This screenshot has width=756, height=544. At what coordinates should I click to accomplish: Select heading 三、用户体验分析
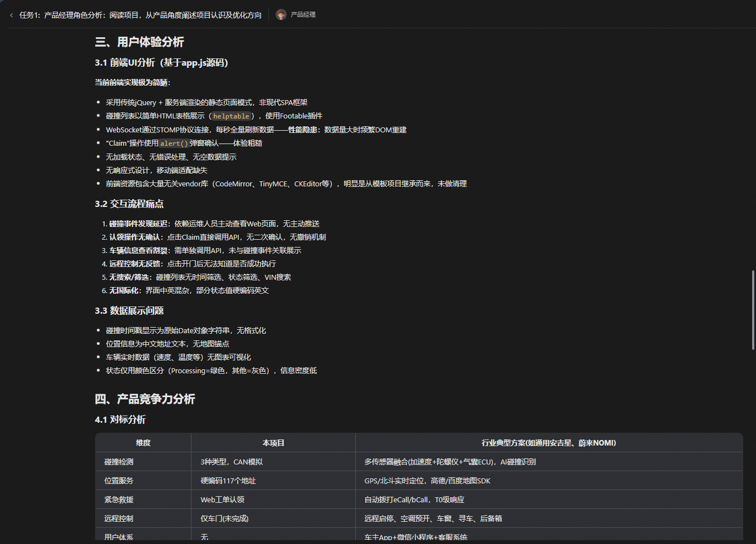click(x=139, y=42)
